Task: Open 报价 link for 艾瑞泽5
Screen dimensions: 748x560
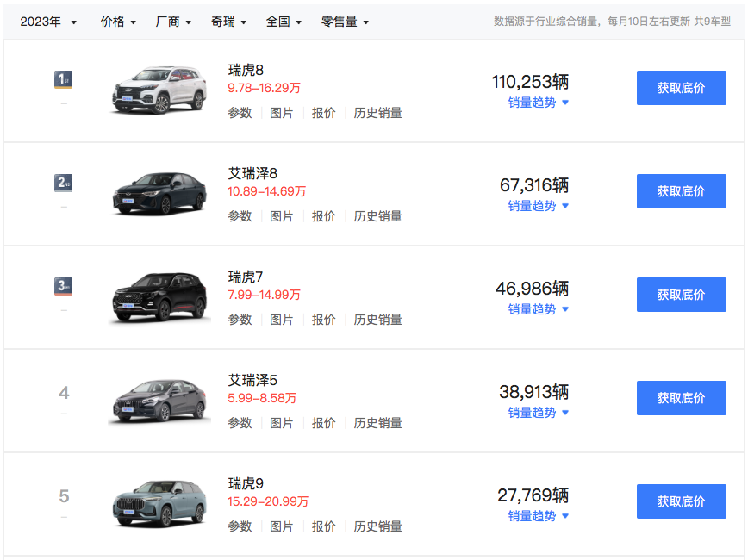Action: 323,423
